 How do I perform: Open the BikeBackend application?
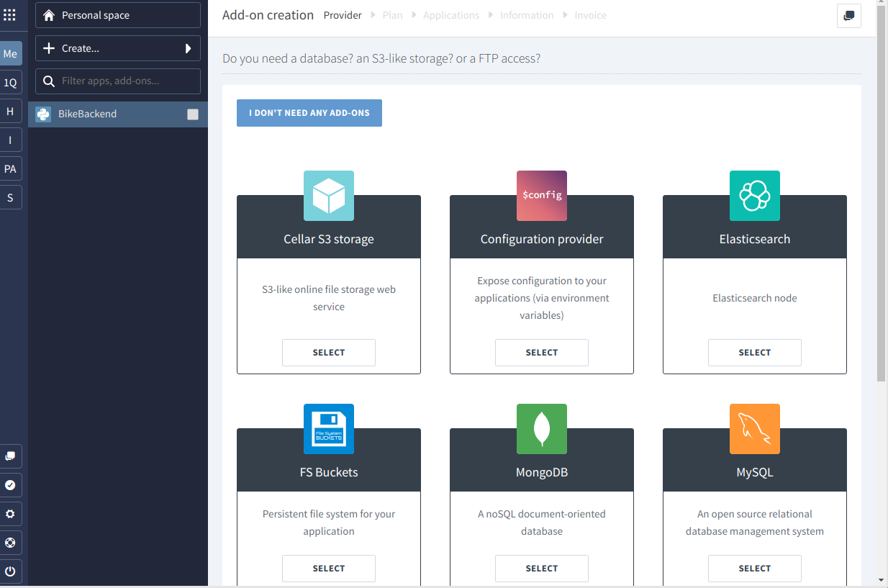118,114
